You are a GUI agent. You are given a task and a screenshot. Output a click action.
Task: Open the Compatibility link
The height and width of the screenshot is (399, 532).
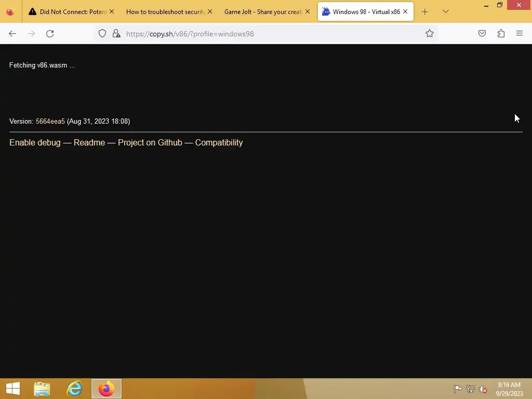pyautogui.click(x=219, y=142)
